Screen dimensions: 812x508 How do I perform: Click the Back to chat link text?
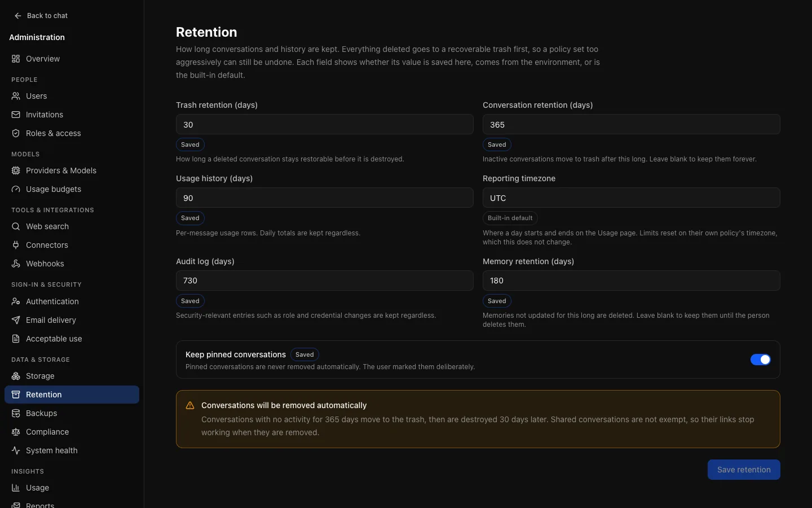point(47,16)
